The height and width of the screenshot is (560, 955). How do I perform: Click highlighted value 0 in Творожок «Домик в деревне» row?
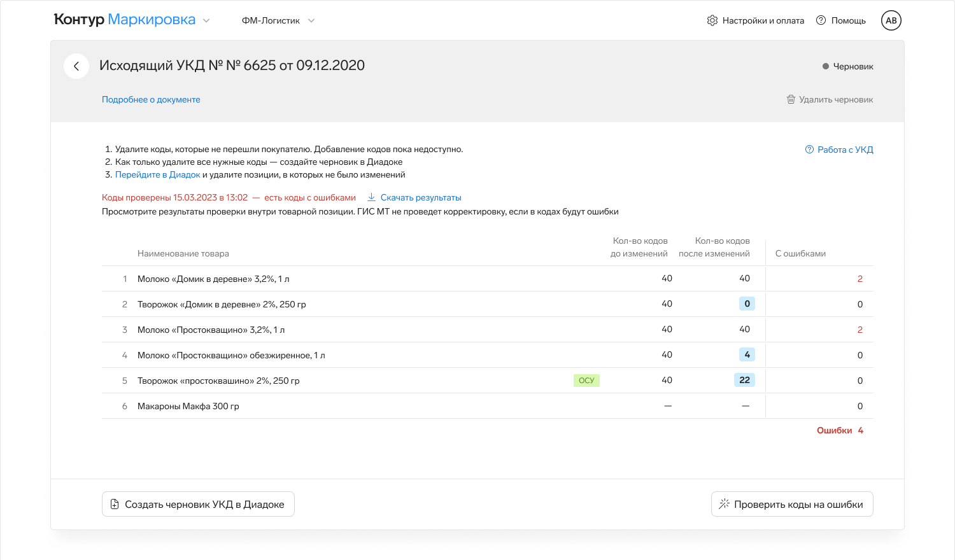(747, 304)
